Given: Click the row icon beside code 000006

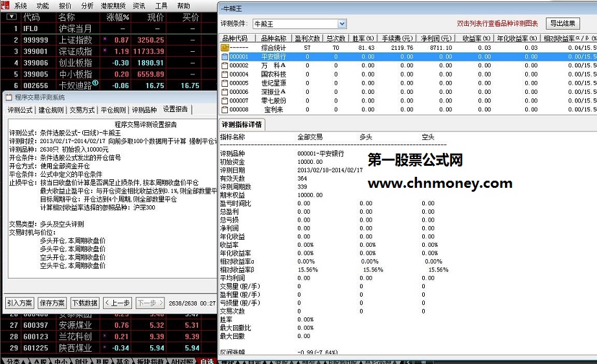Looking at the screenshot, I should 225,92.
